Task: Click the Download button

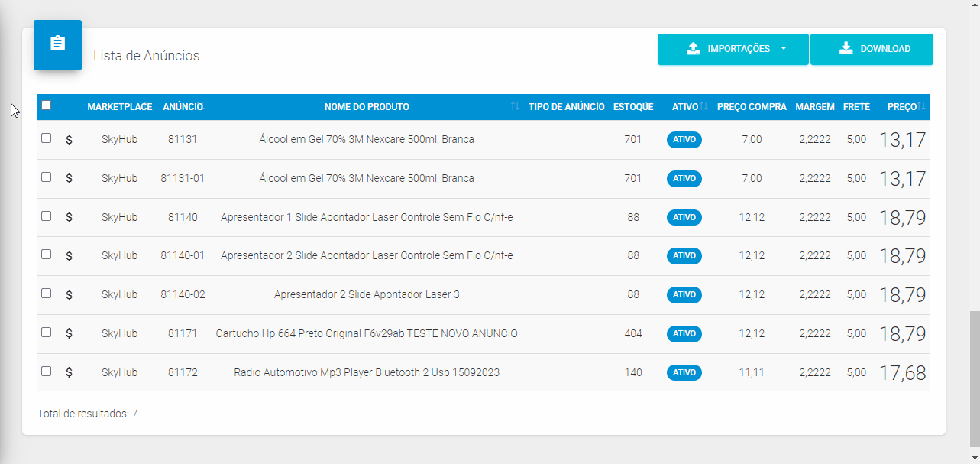Action: [872, 49]
